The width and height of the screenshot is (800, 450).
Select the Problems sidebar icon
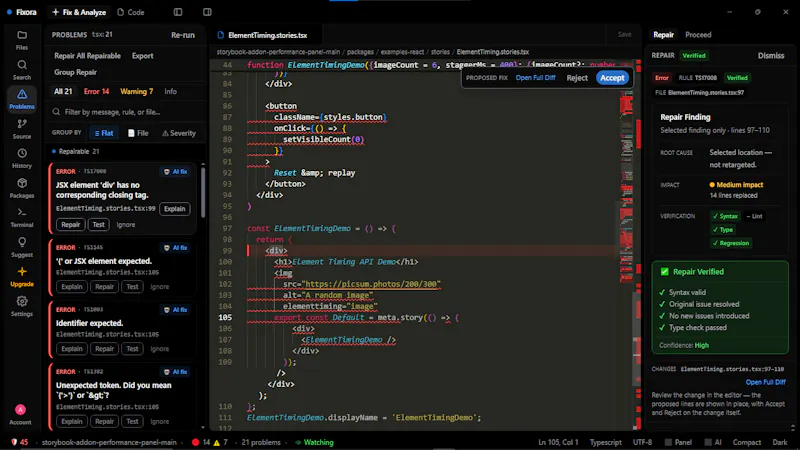click(x=21, y=99)
